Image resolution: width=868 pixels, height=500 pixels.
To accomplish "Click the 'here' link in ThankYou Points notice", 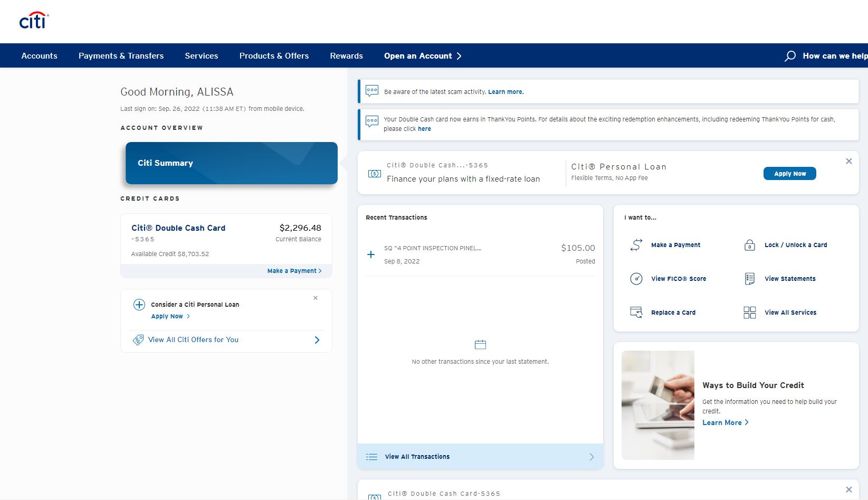I will click(424, 129).
